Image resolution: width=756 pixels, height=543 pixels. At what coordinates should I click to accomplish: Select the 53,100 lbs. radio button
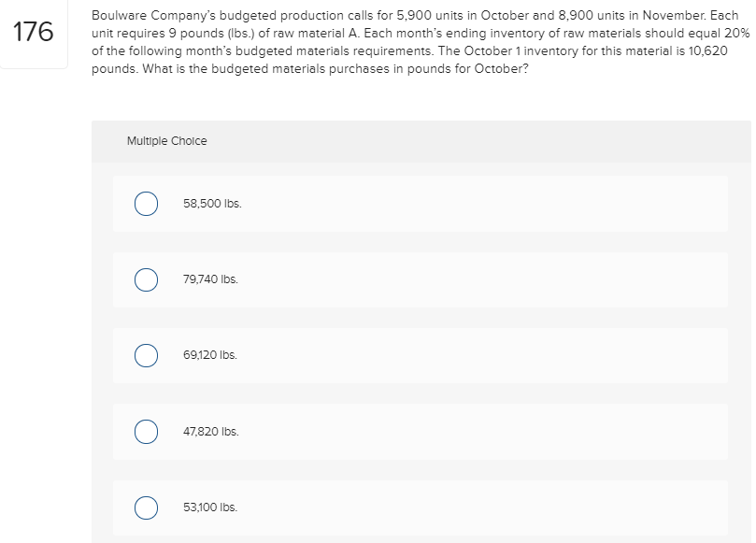coord(146,507)
